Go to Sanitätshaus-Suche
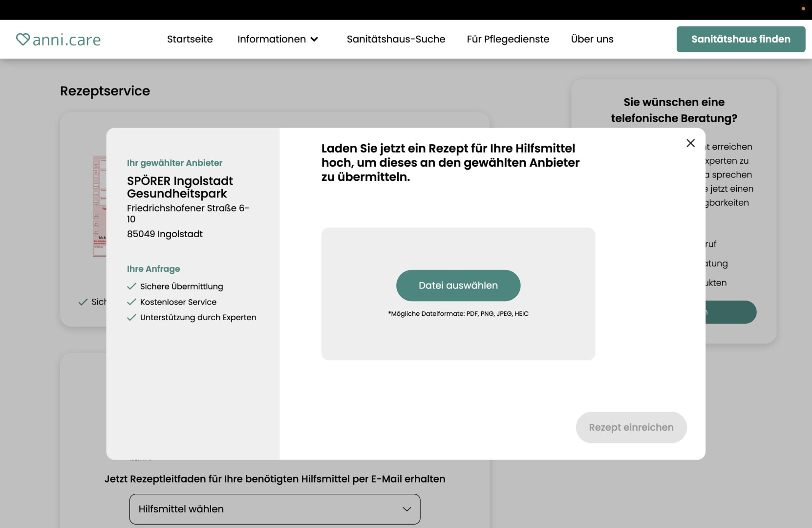The width and height of the screenshot is (812, 528). point(396,39)
